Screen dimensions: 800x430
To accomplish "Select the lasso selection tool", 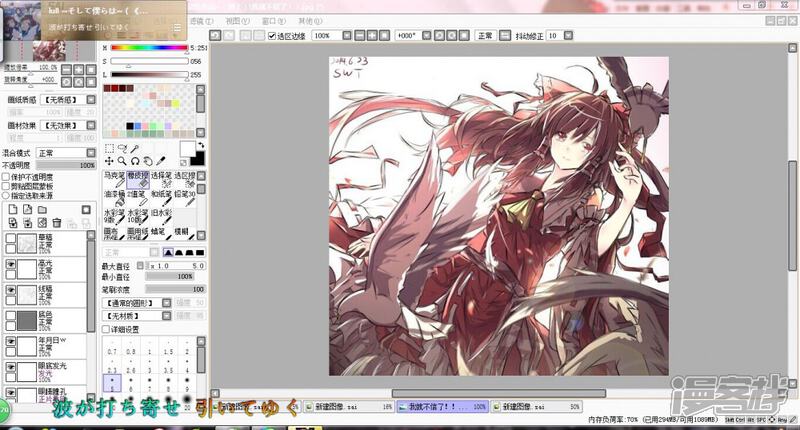I will [x=122, y=148].
